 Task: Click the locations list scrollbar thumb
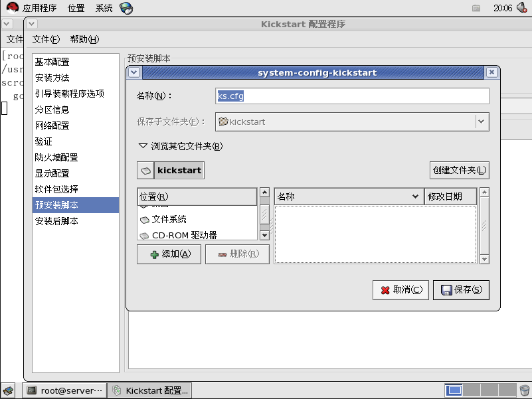pos(264,214)
